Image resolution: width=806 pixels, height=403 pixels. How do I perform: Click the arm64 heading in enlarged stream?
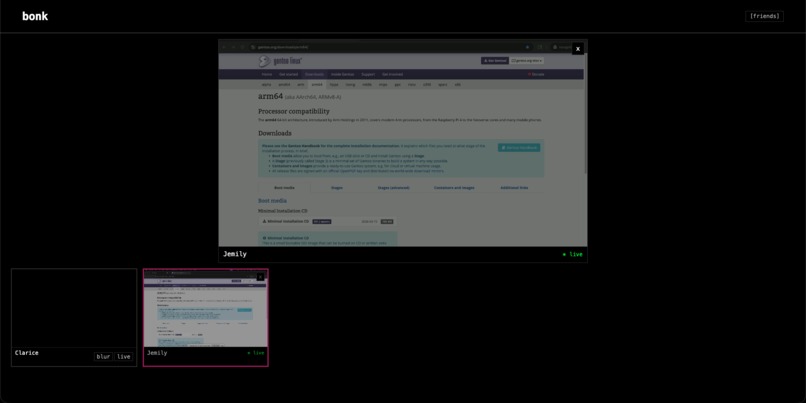270,96
